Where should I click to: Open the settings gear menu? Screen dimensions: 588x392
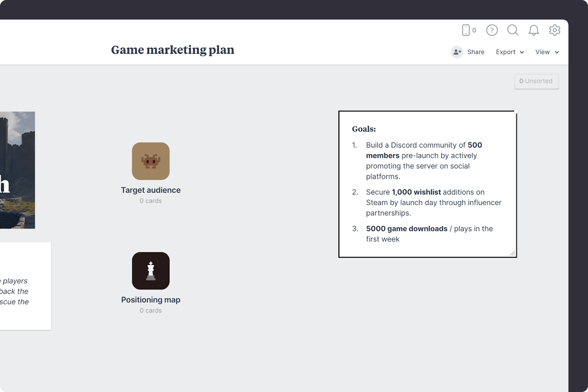[x=554, y=30]
